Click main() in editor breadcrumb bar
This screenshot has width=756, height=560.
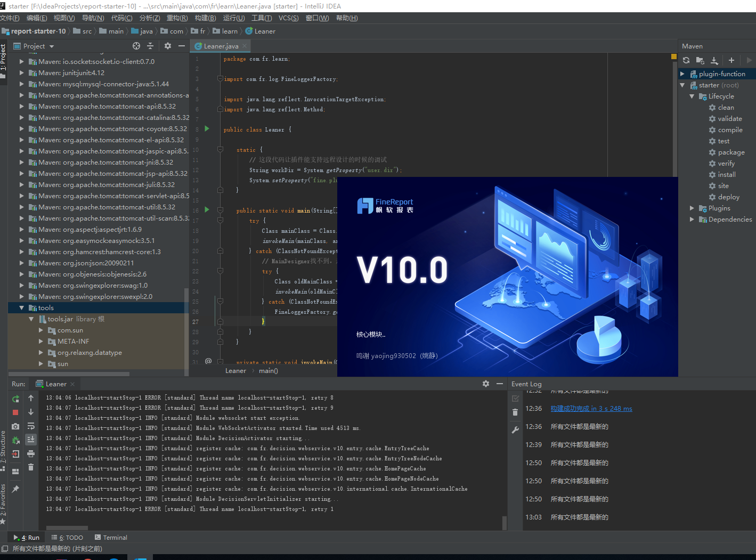269,371
